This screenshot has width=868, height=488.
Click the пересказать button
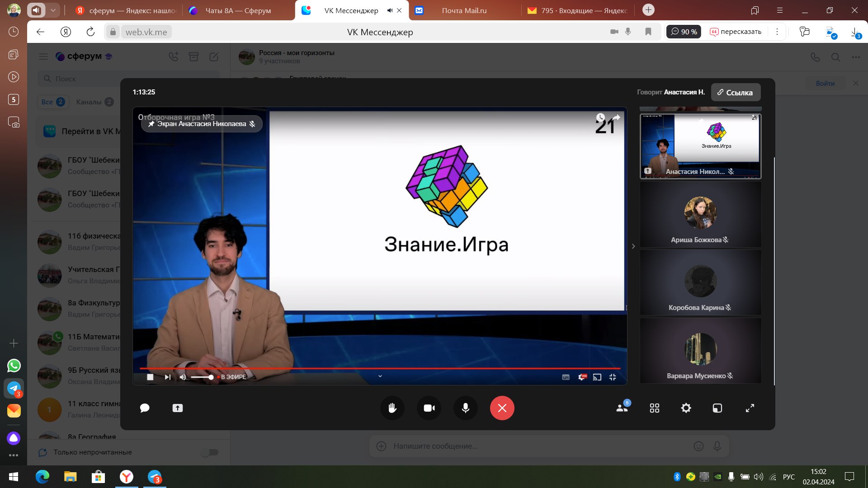click(736, 32)
